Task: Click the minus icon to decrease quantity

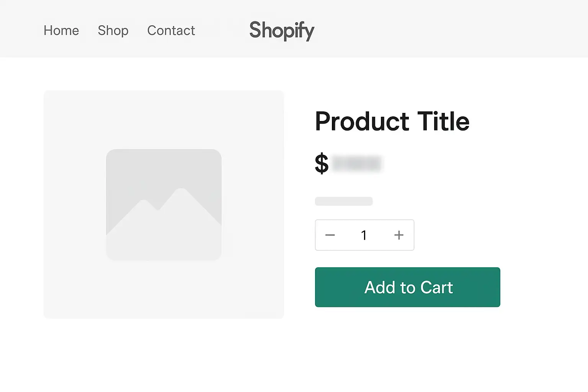Action: [x=330, y=235]
